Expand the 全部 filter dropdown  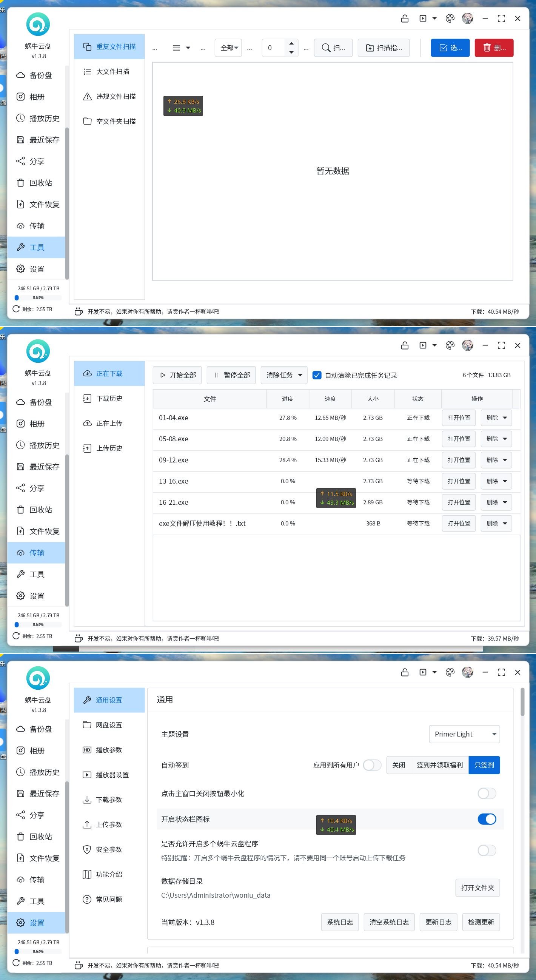pos(228,48)
